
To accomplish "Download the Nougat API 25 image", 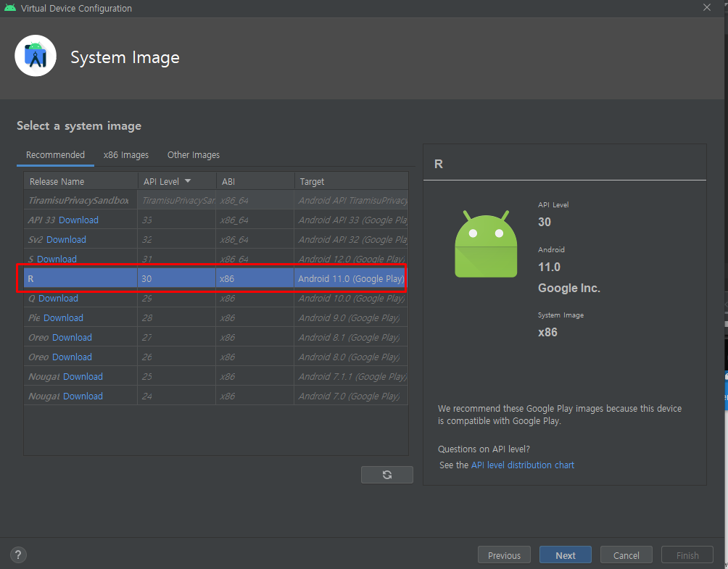I will tap(83, 376).
